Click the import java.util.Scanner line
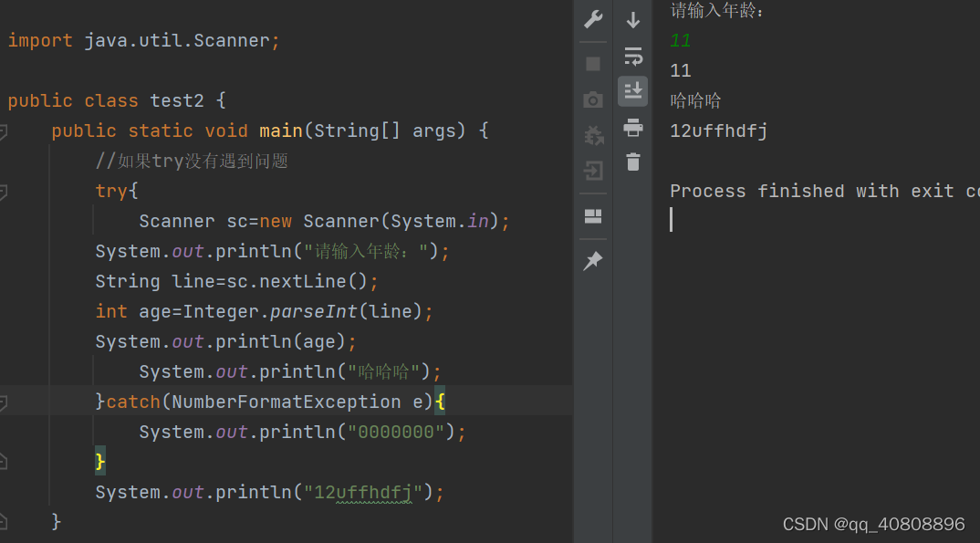 click(144, 41)
